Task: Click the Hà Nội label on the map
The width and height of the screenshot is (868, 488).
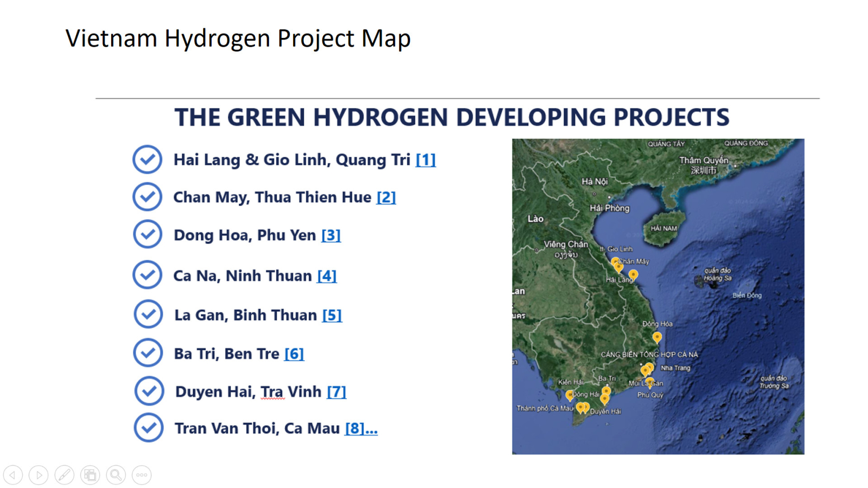Action: [595, 182]
